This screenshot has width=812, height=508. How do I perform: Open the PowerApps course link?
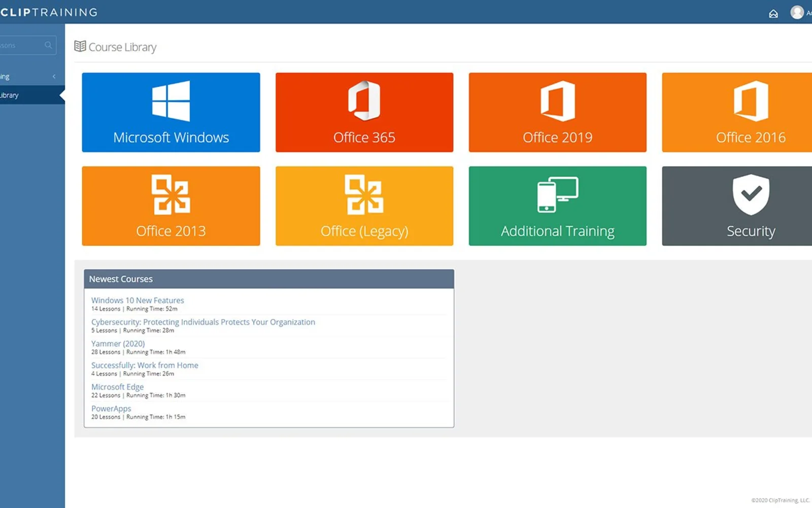click(111, 408)
